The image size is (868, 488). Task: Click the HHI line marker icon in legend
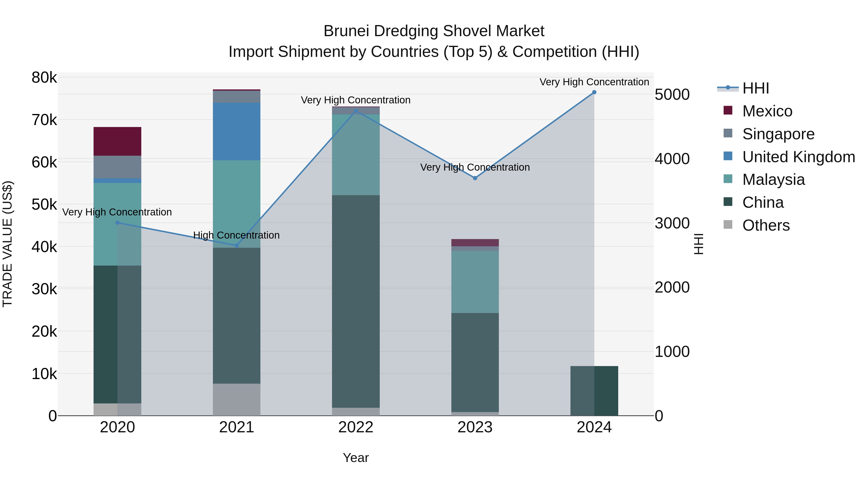728,87
